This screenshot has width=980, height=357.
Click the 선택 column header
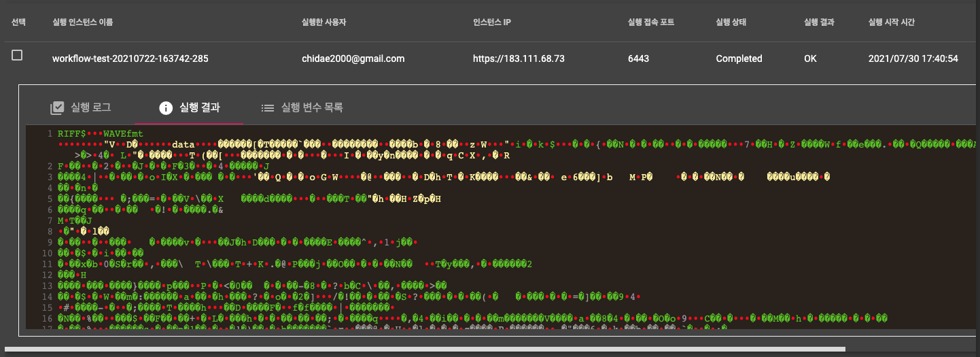pyautogui.click(x=18, y=22)
